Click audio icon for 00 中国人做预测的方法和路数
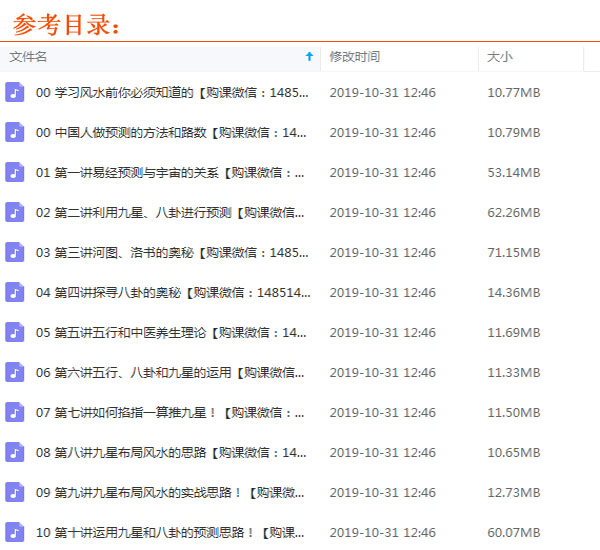 tap(14, 132)
